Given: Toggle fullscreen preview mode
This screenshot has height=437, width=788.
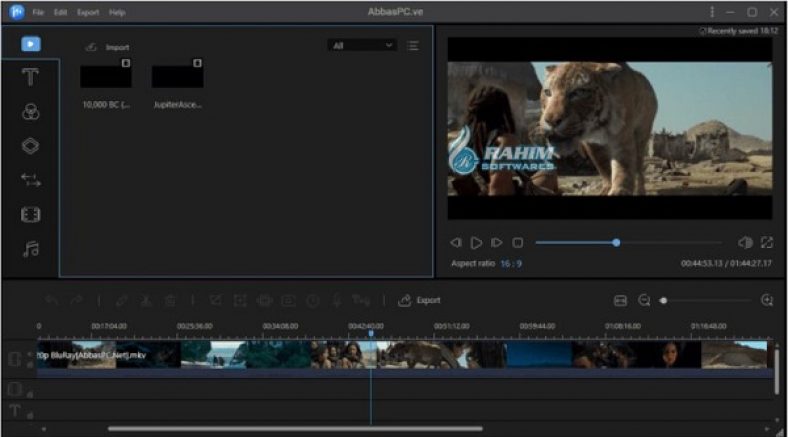Looking at the screenshot, I should 767,242.
